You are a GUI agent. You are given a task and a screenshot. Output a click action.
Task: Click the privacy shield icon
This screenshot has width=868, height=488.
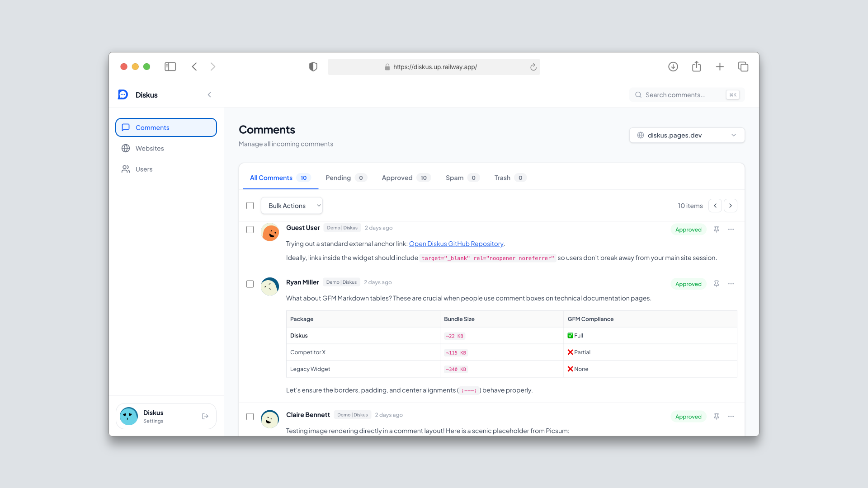[x=313, y=67]
